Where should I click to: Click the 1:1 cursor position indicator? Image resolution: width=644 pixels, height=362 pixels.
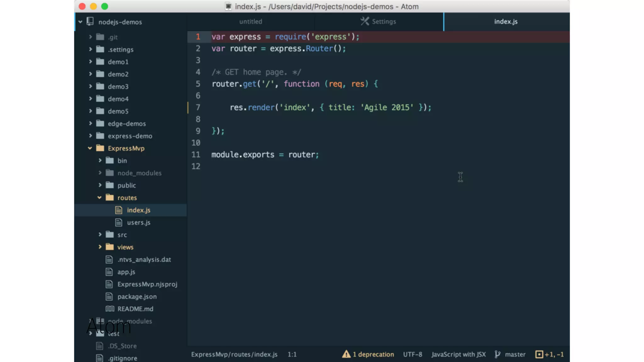tap(292, 354)
